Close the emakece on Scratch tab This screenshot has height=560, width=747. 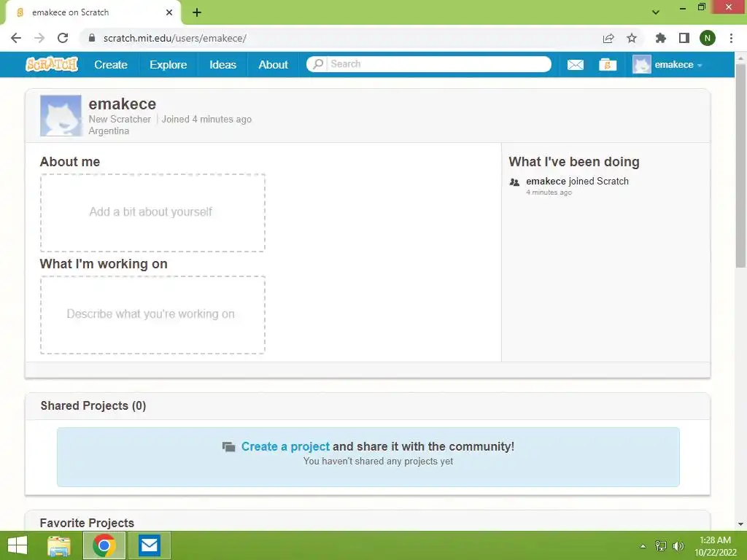click(x=169, y=12)
